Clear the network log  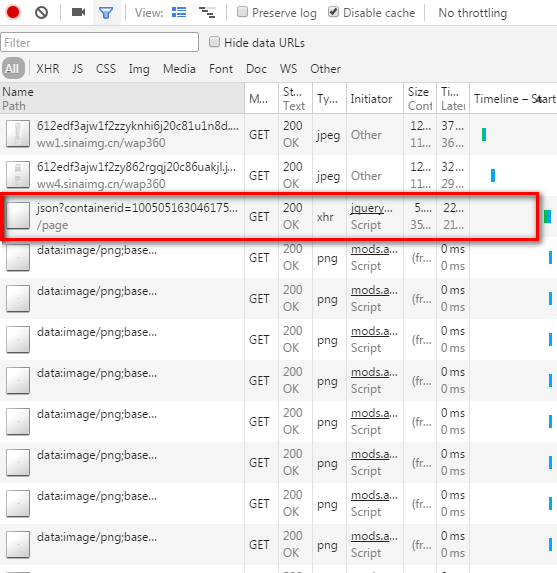coord(41,13)
